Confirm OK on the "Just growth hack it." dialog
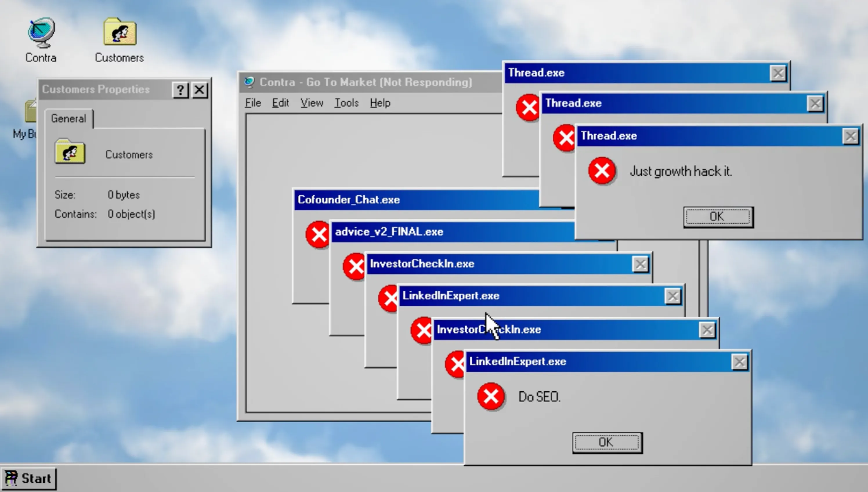This screenshot has height=492, width=868. click(x=718, y=217)
